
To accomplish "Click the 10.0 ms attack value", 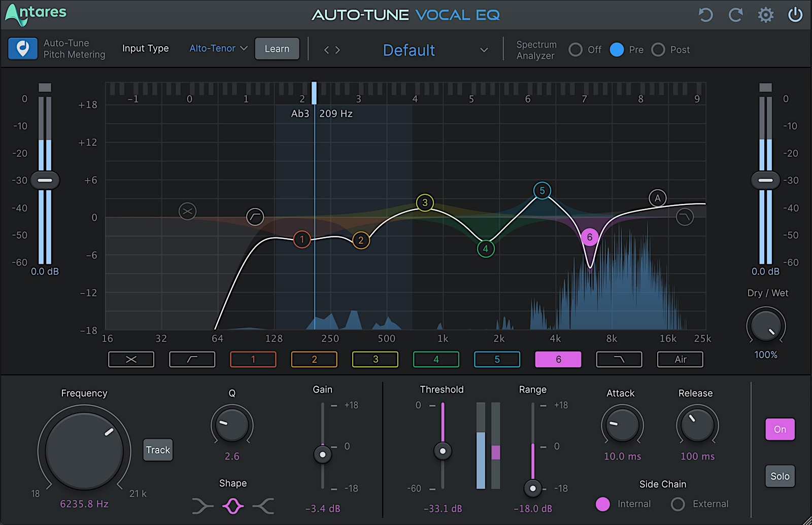I will point(622,456).
